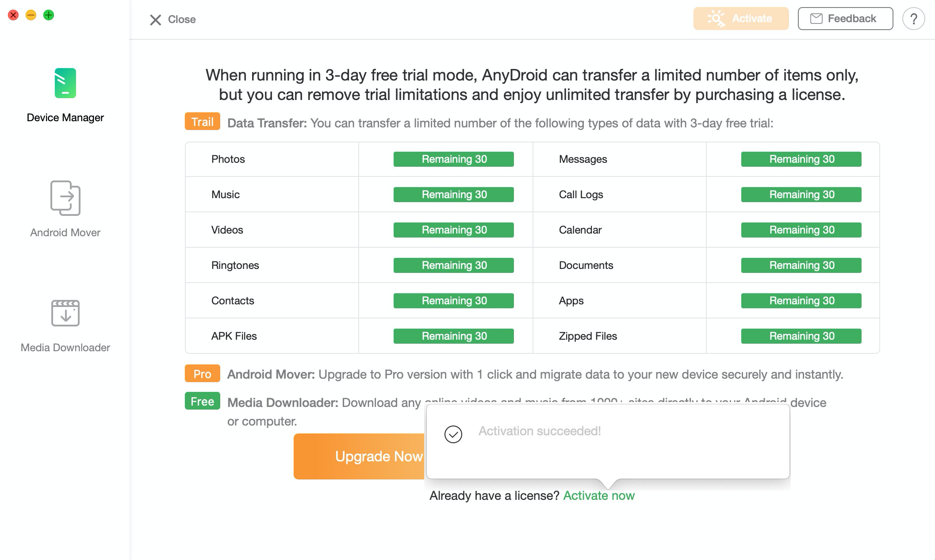Click Close to dismiss the screen

point(171,19)
